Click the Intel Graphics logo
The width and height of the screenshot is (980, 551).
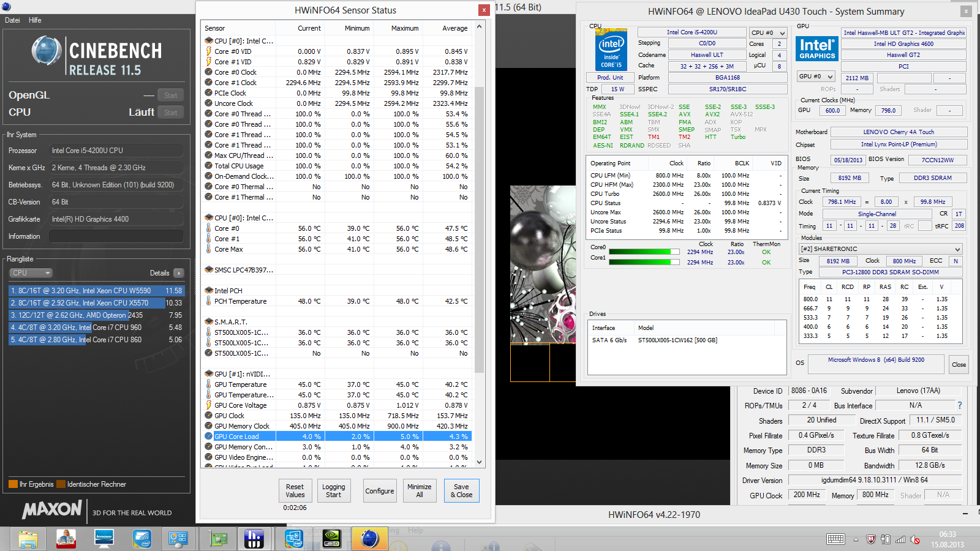tap(817, 48)
